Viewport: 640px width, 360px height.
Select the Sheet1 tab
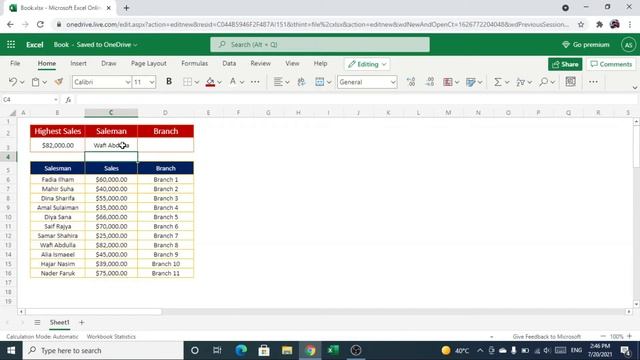pos(60,322)
